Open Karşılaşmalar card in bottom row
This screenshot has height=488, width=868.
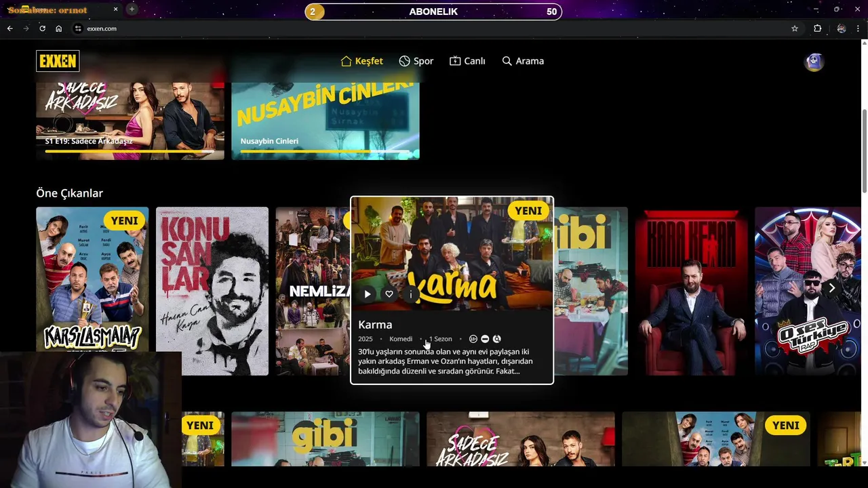[x=716, y=439]
